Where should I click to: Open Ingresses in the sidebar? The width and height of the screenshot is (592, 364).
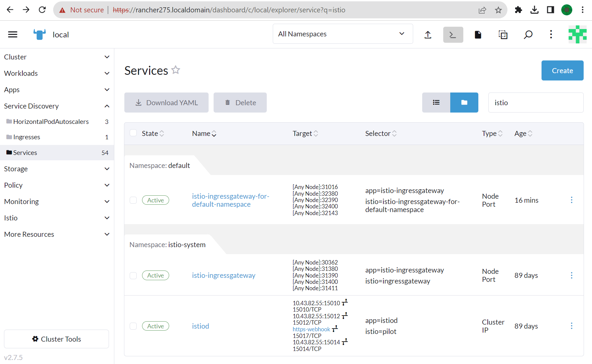(27, 137)
